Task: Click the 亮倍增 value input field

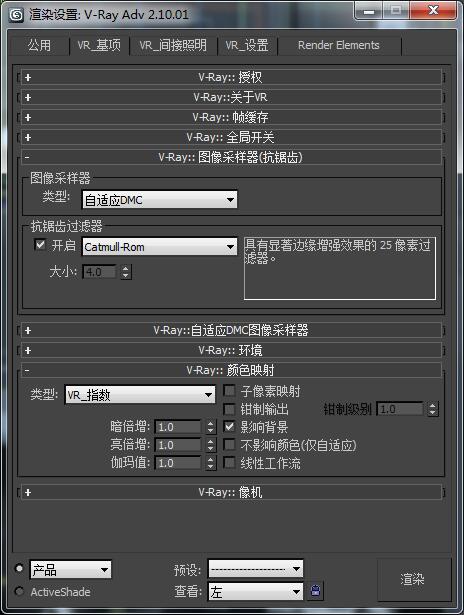Action: (x=178, y=445)
